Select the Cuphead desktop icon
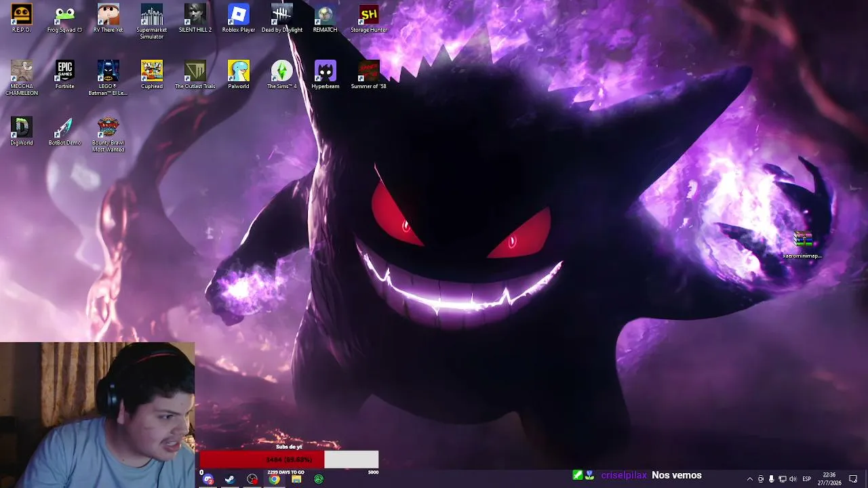The height and width of the screenshot is (488, 868). point(152,75)
